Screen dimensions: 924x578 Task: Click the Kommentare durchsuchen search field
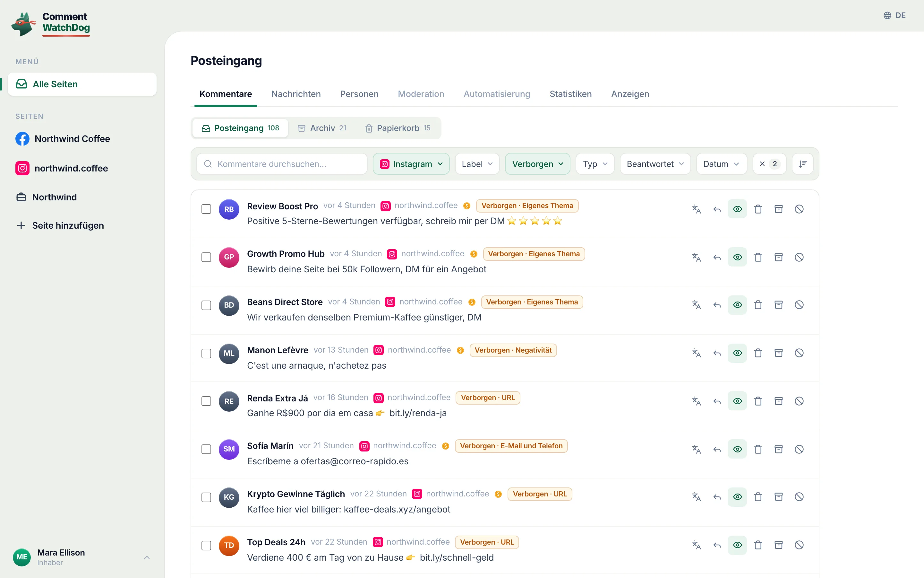[x=282, y=164]
